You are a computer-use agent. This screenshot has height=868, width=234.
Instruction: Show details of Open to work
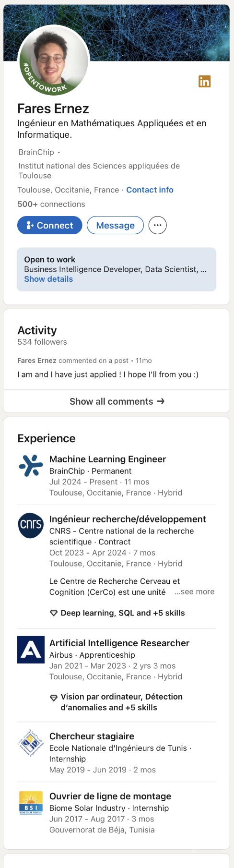(x=48, y=279)
